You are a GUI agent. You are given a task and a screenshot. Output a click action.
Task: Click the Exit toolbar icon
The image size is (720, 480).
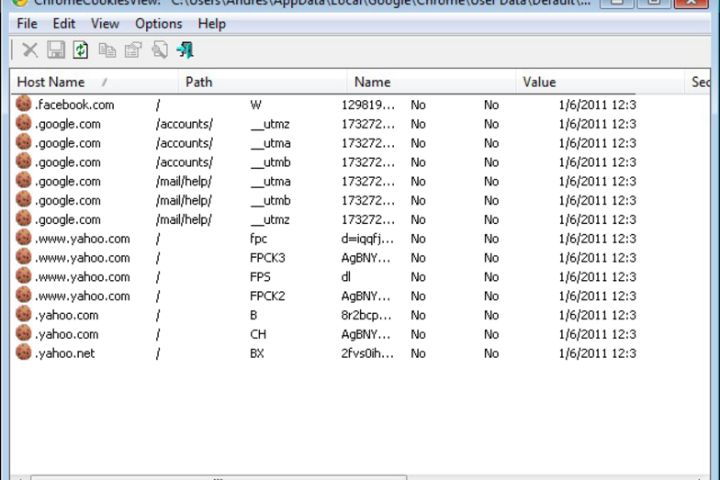click(186, 50)
